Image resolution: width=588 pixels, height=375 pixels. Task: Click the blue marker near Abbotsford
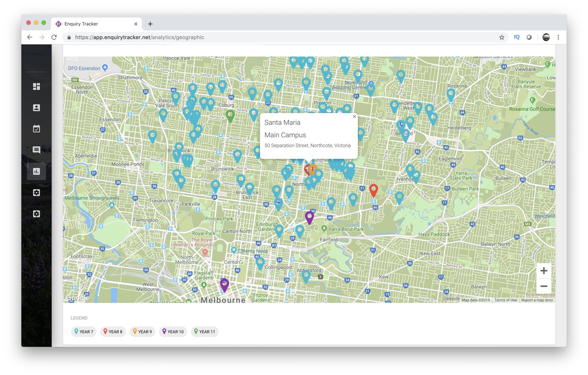[x=306, y=276]
